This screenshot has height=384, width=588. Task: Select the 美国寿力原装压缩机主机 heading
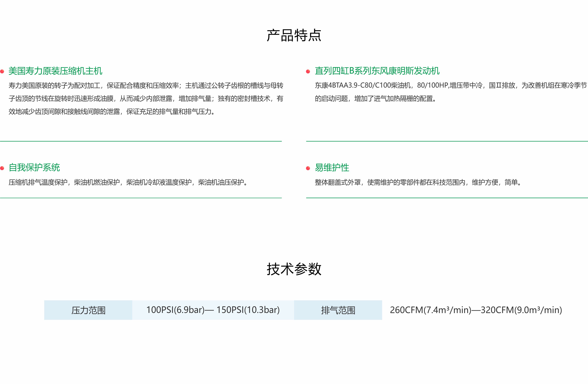point(55,71)
